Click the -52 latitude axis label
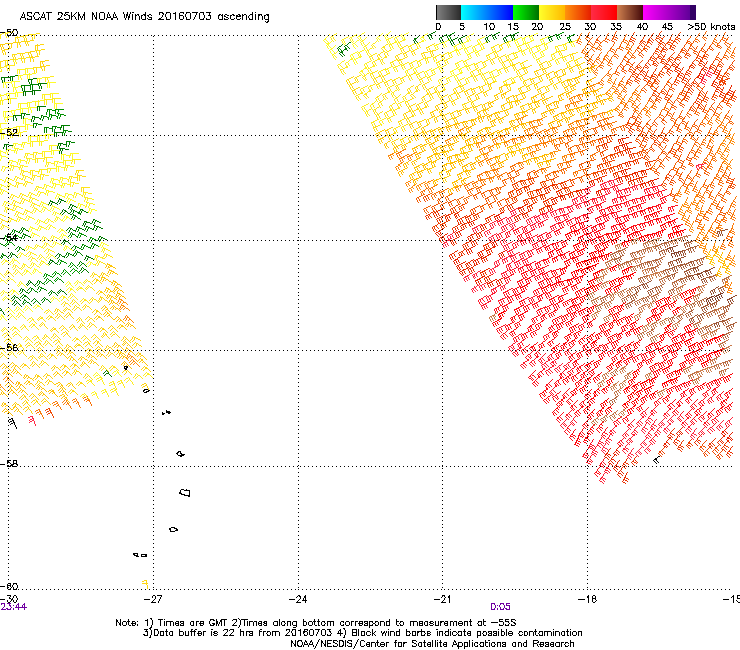Viewport: 740px width, 650px height. (9, 133)
